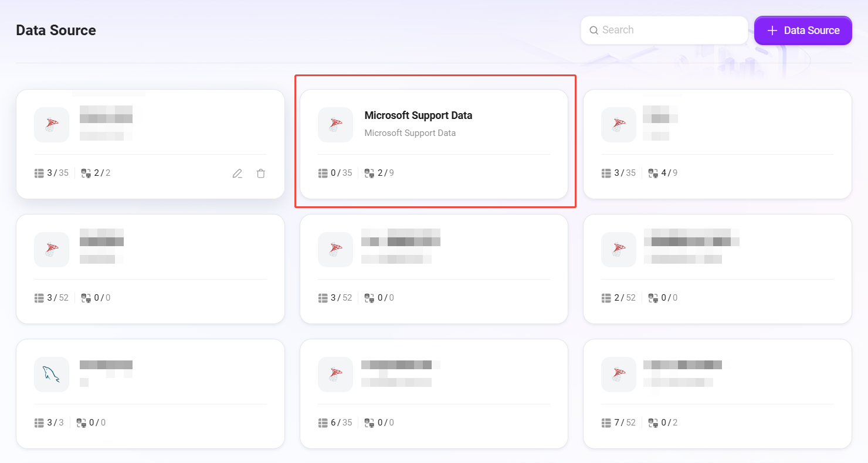The width and height of the screenshot is (868, 463).
Task: Click the trash delete icon on the first card
Action: (261, 173)
